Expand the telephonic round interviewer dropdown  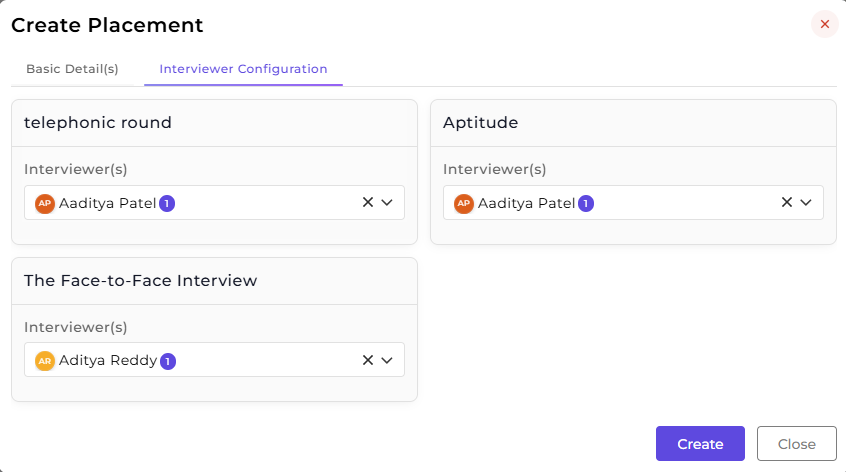[x=387, y=202]
